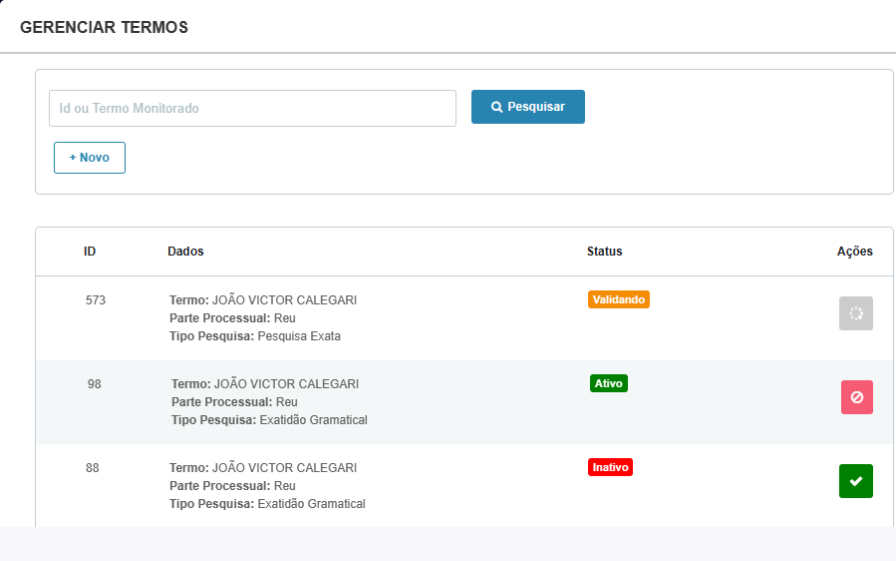Click the Pesquisar search button

click(x=527, y=107)
